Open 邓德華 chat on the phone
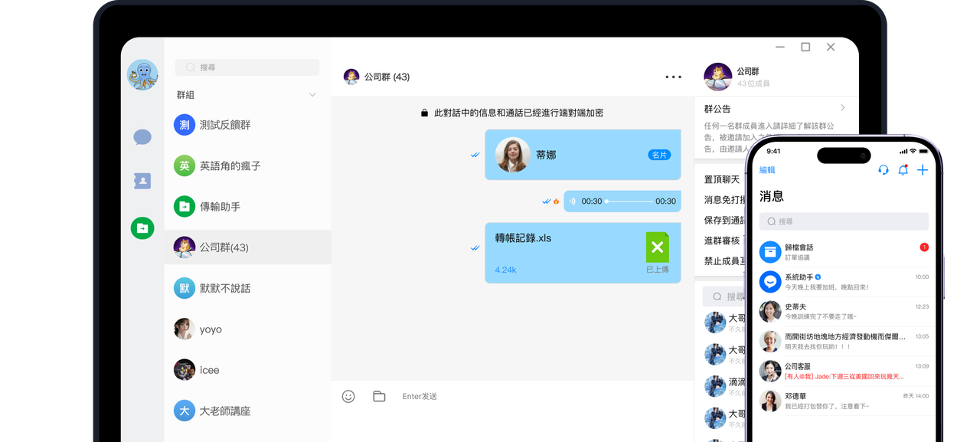 pos(844,401)
